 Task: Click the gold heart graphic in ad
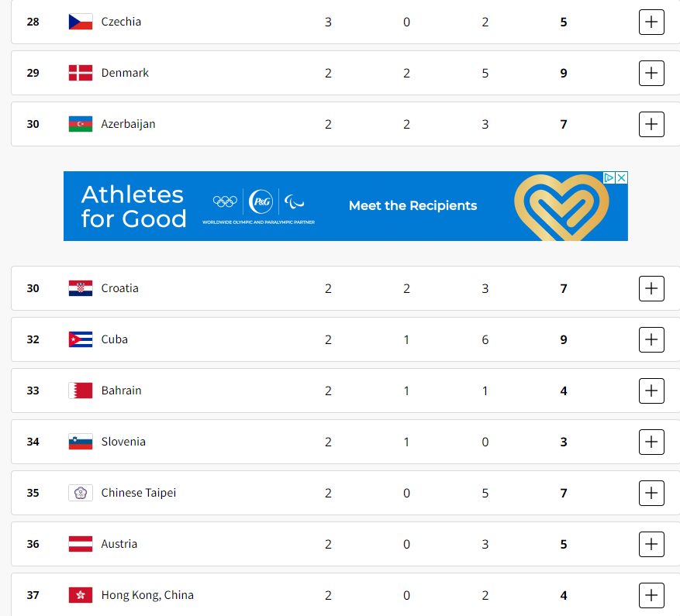[x=561, y=207]
